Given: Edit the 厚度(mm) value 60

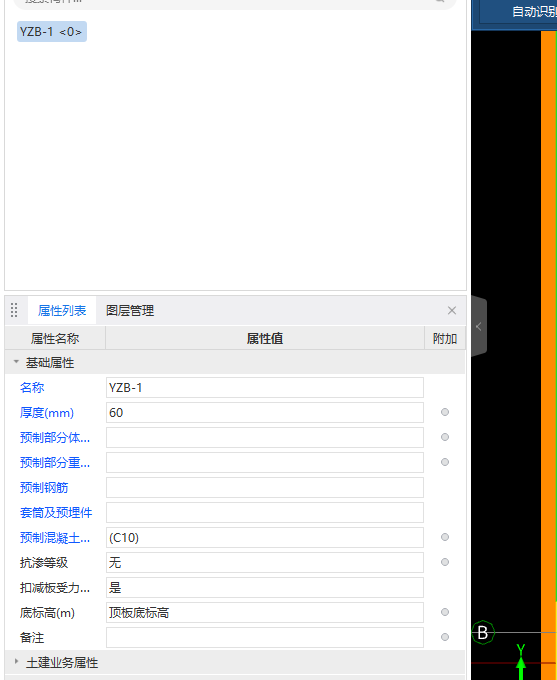Looking at the screenshot, I should pos(265,412).
